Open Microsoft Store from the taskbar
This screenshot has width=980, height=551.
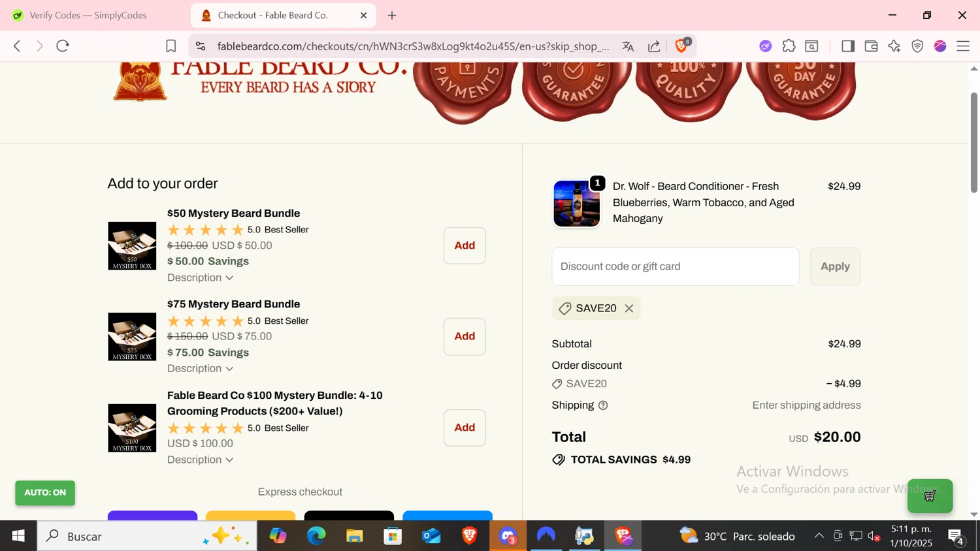click(393, 536)
